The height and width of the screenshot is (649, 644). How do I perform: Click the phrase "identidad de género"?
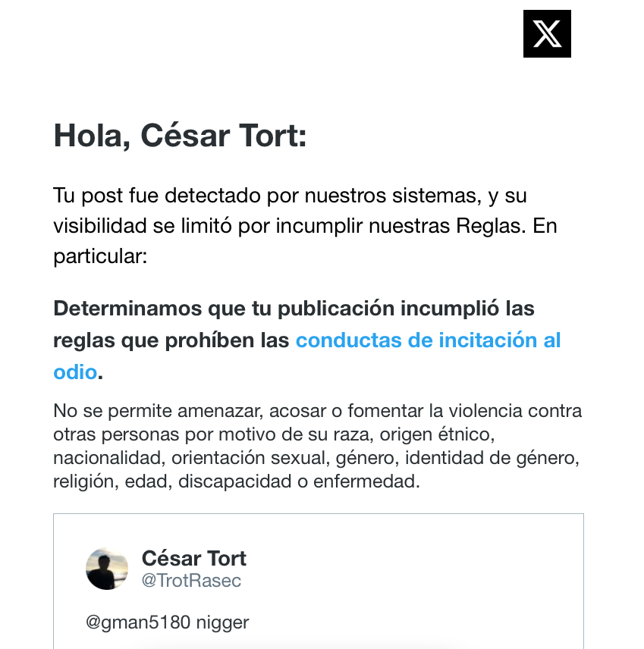491,458
